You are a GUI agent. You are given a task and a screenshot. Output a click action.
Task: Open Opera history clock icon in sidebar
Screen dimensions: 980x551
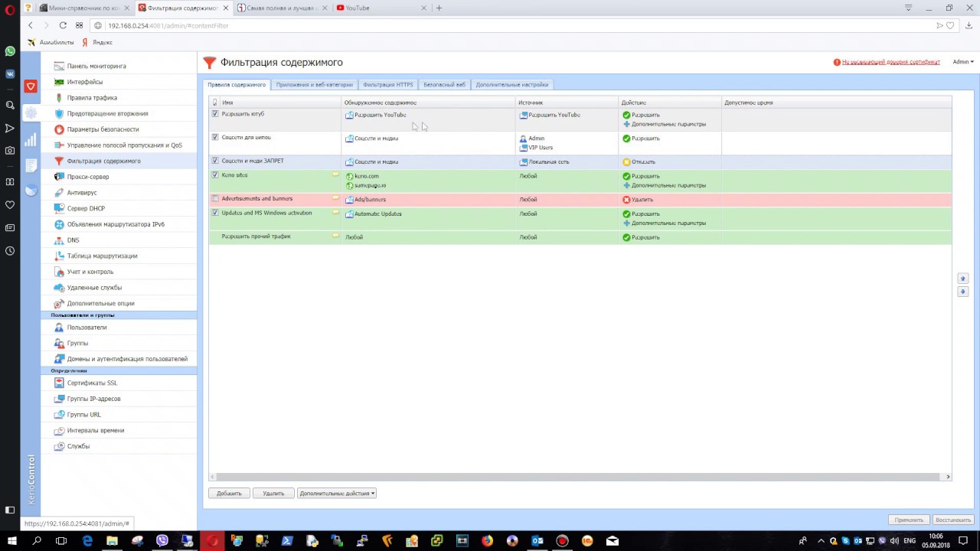pyautogui.click(x=10, y=250)
